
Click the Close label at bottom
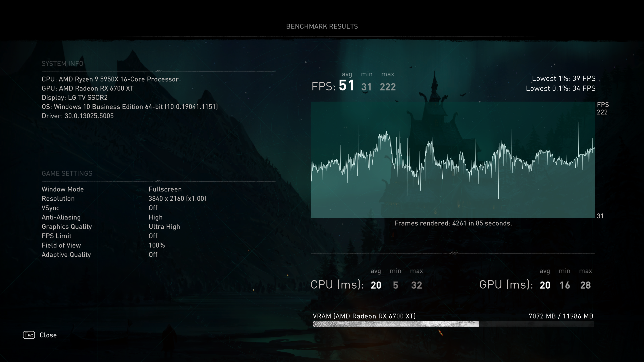pos(48,335)
